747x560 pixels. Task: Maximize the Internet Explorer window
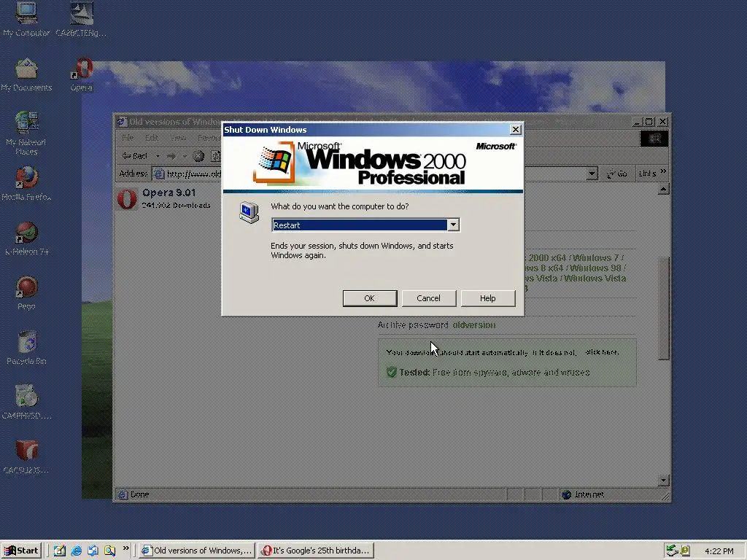tap(649, 122)
